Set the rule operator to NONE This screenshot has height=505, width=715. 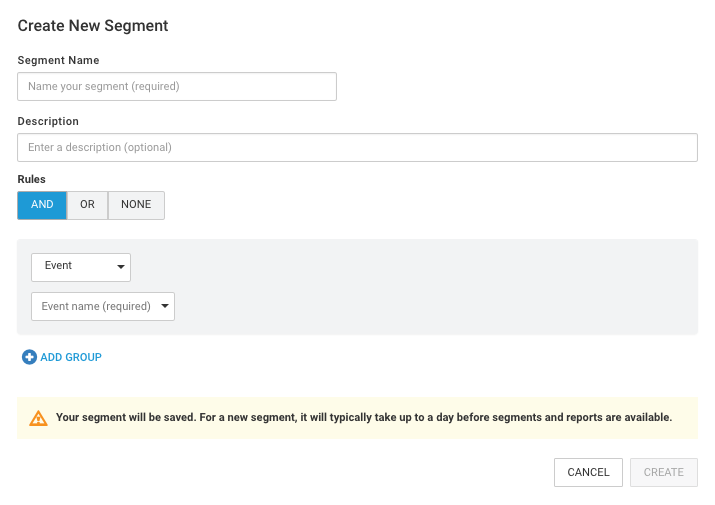tap(136, 205)
